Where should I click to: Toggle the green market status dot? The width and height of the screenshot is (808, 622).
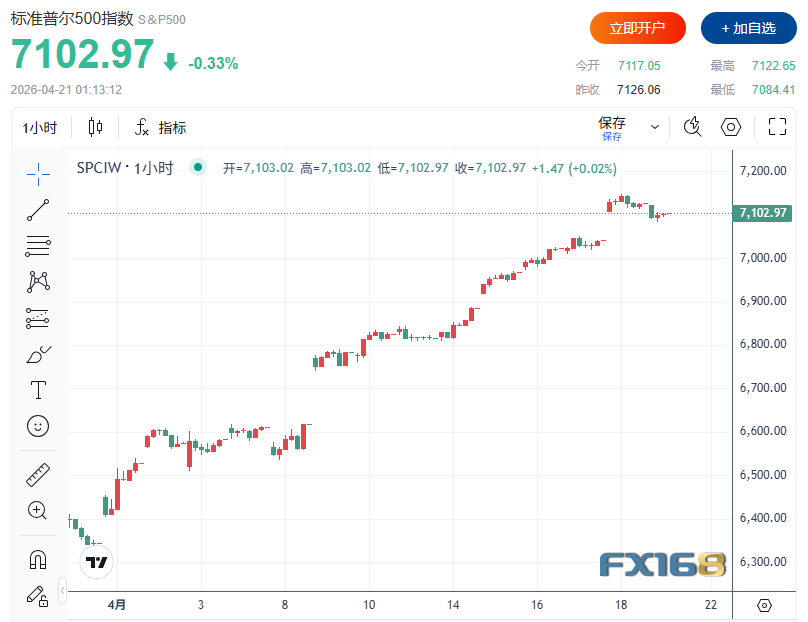point(198,168)
